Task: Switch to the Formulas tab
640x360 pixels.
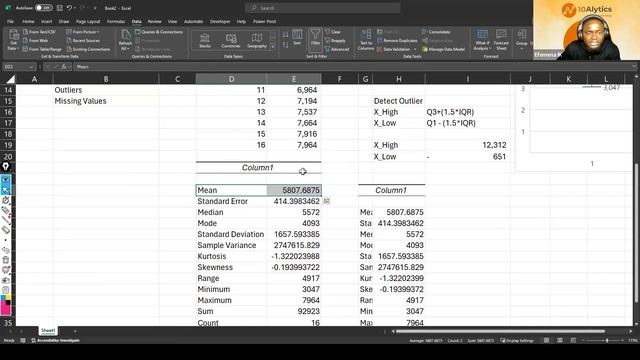Action: (x=116, y=22)
